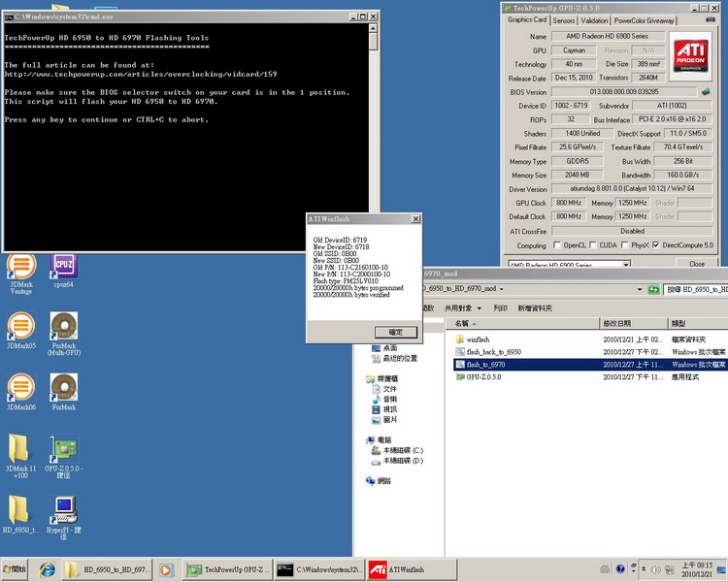
Task: Confirm the ATI Winflash dialog OK button
Action: pyautogui.click(x=396, y=332)
